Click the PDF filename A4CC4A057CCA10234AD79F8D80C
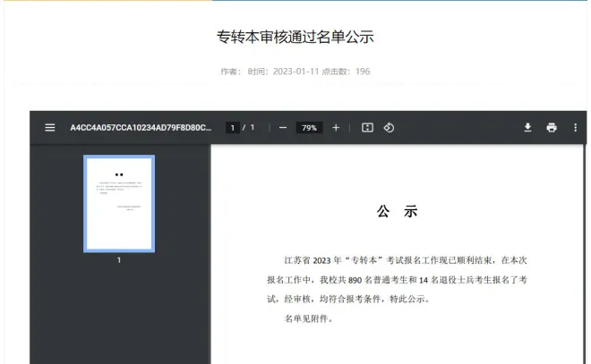This screenshot has width=591, height=364. [x=141, y=128]
